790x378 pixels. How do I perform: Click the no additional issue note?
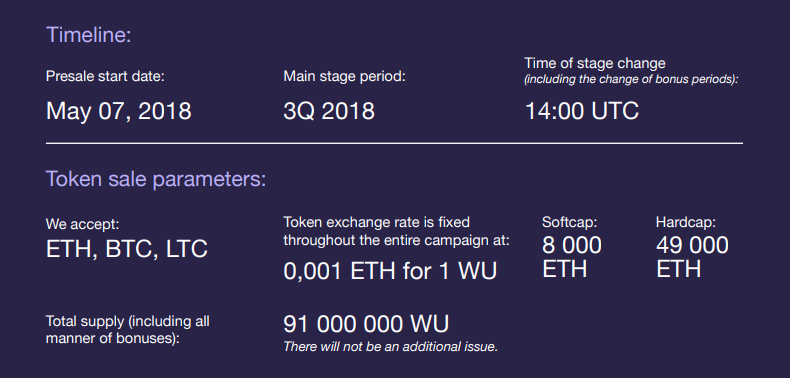390,347
